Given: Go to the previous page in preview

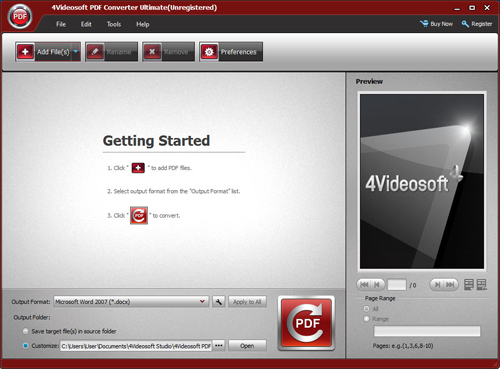Looking at the screenshot, I should (377, 285).
